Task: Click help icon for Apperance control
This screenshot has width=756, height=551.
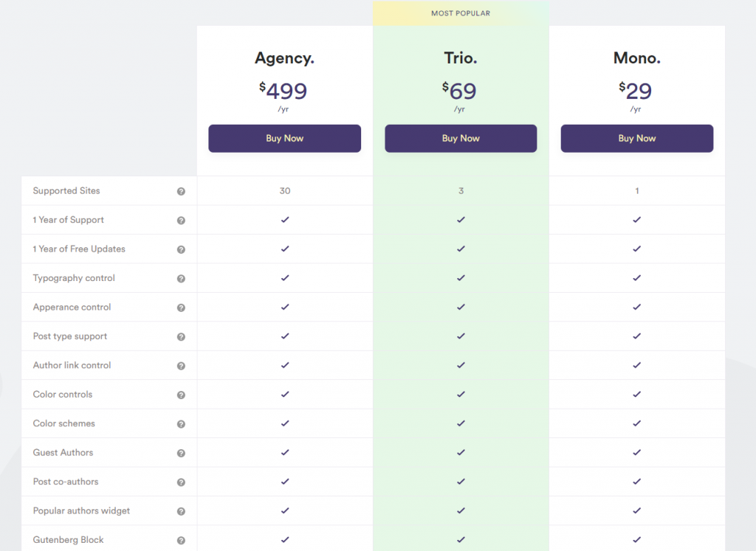Action: click(181, 308)
